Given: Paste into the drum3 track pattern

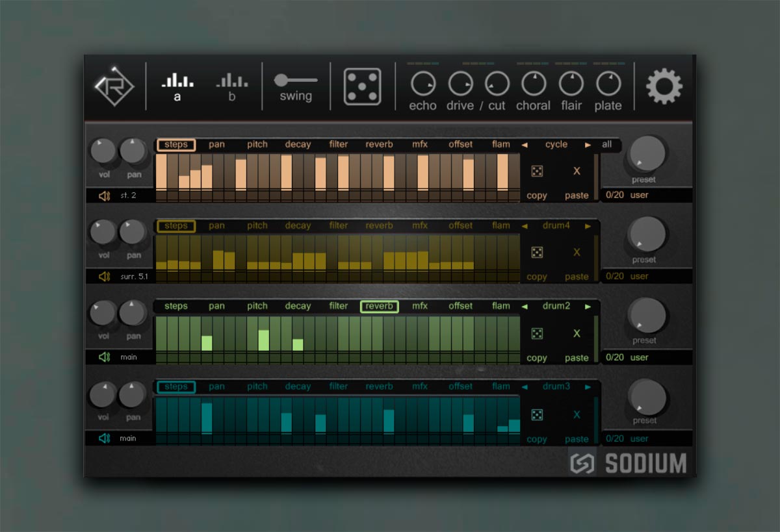Looking at the screenshot, I should pos(577,439).
